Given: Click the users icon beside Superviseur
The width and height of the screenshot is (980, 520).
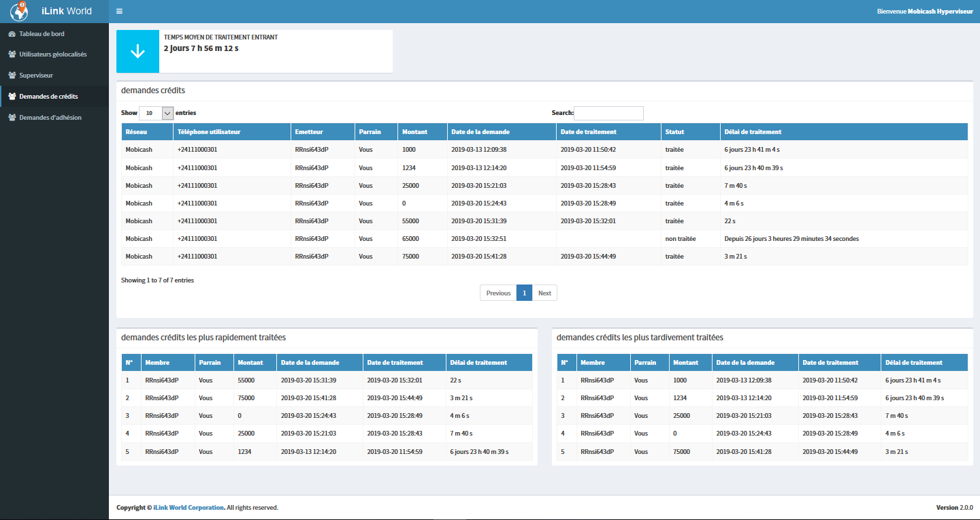Looking at the screenshot, I should 12,76.
